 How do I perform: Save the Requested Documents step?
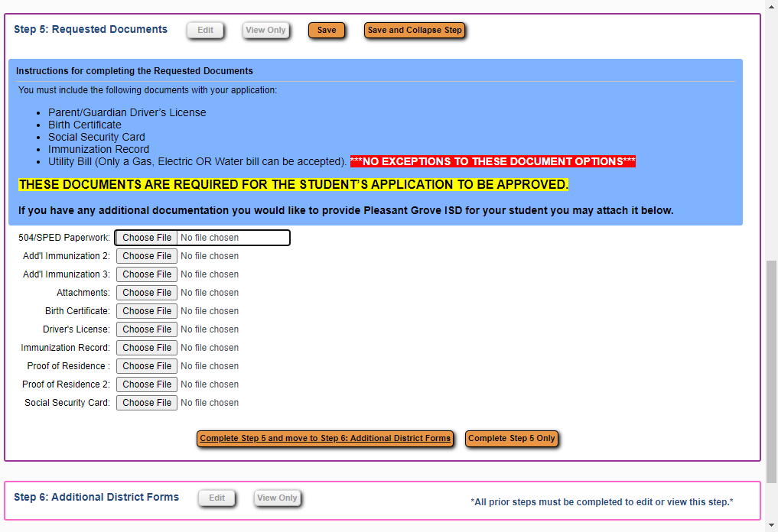(x=327, y=31)
